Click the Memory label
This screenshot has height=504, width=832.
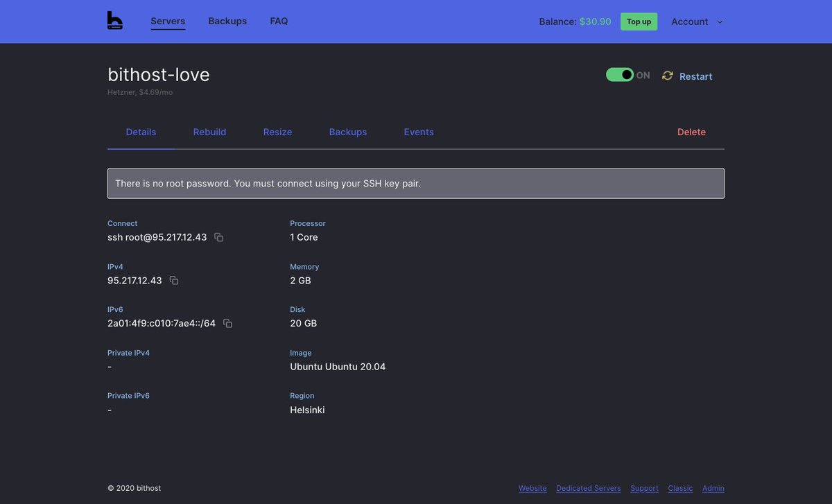tap(304, 267)
